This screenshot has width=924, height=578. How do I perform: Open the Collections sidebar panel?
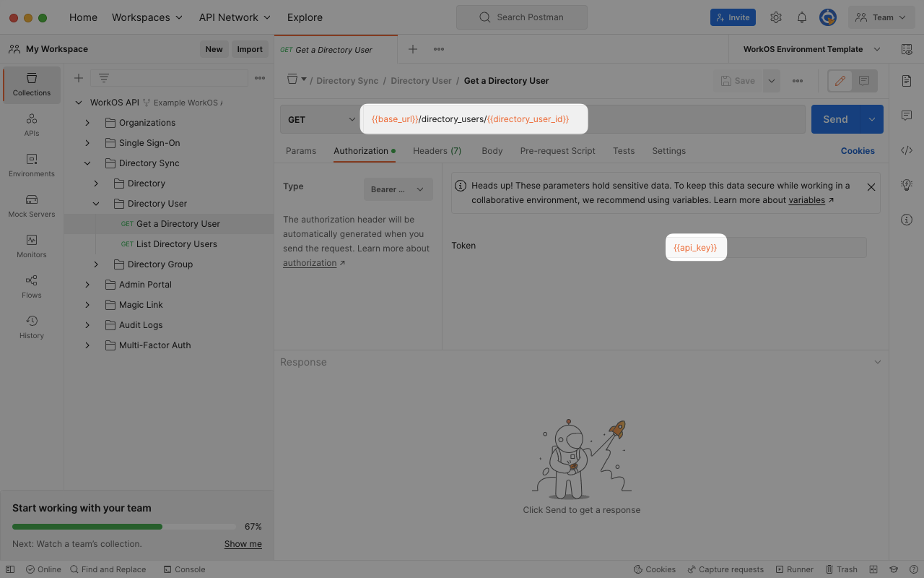(x=31, y=85)
